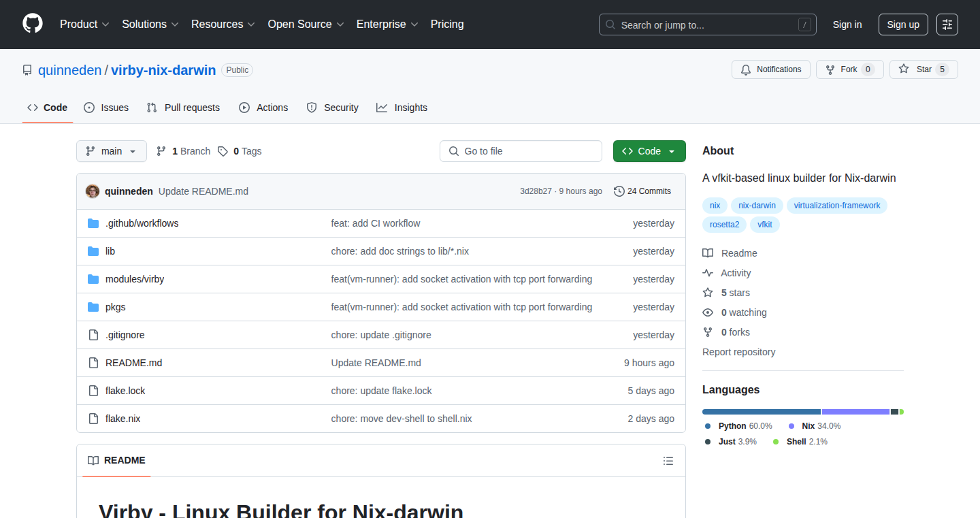The width and height of the screenshot is (980, 518).
Task: Click the Shell language green dot
Action: click(x=776, y=442)
